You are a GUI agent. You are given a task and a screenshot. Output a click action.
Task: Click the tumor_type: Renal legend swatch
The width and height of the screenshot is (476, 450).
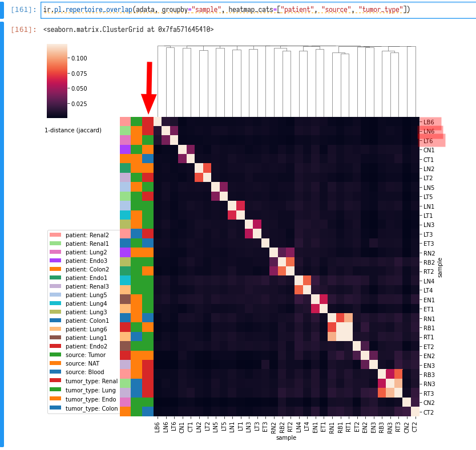(x=55, y=381)
